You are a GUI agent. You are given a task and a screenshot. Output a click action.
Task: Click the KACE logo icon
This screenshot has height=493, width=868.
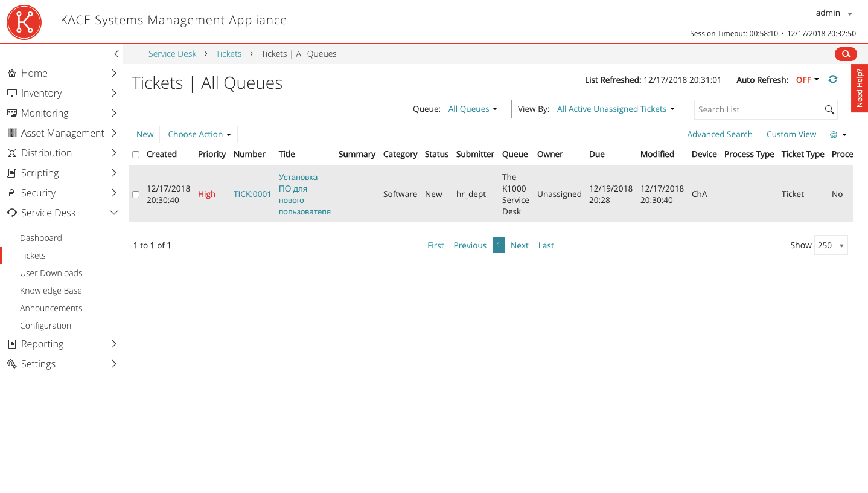click(x=24, y=22)
